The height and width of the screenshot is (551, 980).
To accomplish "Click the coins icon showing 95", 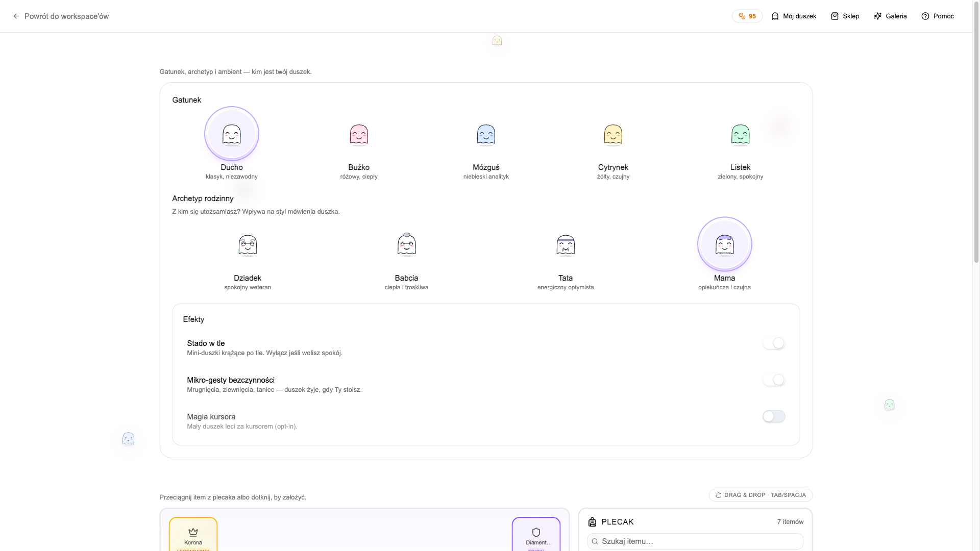I will pos(742,16).
